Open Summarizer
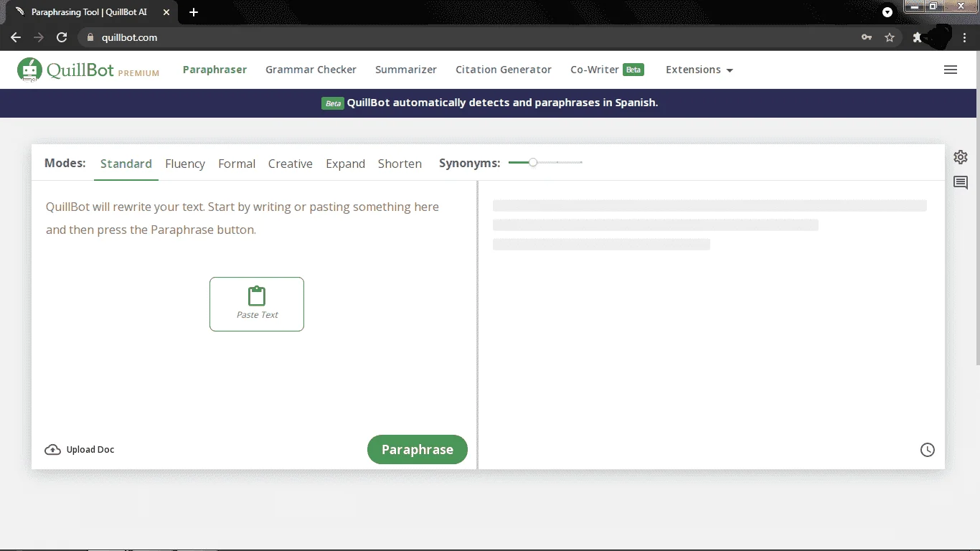Image resolution: width=980 pixels, height=551 pixels. click(x=406, y=70)
